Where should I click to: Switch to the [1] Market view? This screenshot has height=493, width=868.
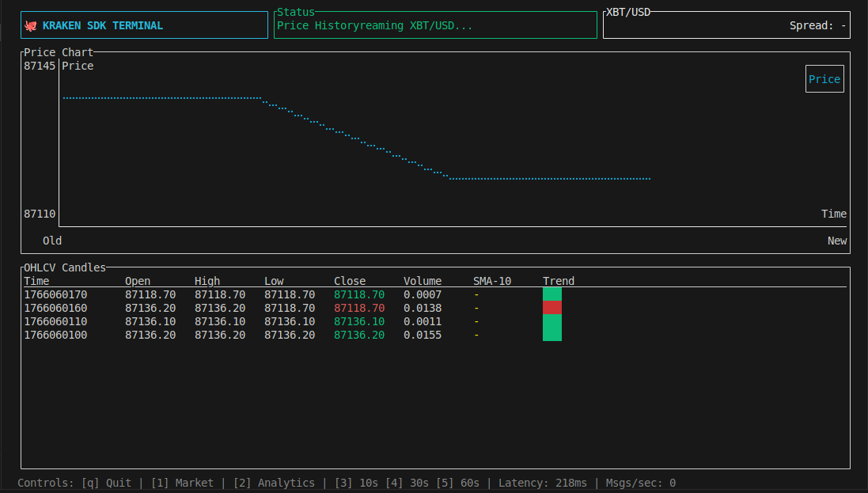[x=182, y=483]
